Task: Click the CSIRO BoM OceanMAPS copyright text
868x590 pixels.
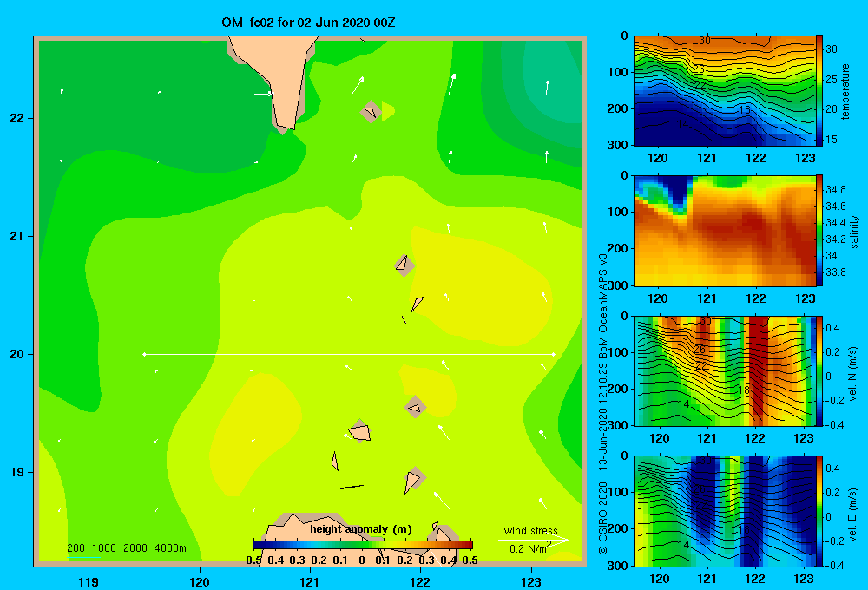Action: [x=603, y=404]
